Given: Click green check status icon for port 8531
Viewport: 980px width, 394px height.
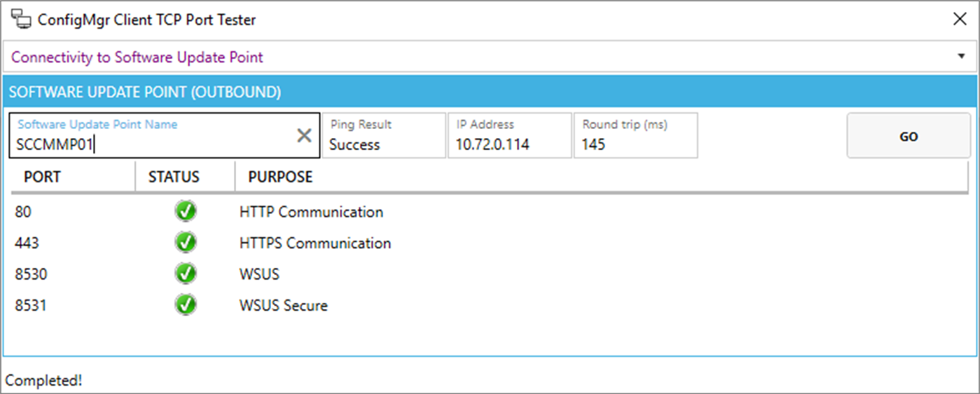Looking at the screenshot, I should click(x=186, y=305).
